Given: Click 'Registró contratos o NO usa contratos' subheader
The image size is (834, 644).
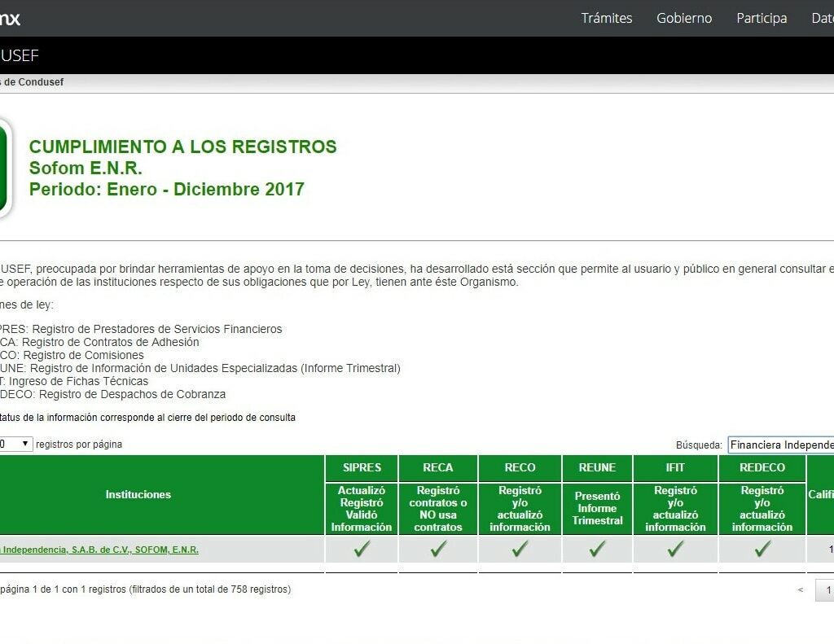Looking at the screenshot, I should [438, 508].
